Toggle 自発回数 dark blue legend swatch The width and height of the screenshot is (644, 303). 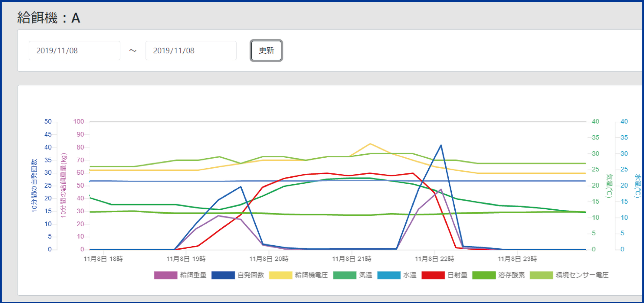tap(223, 275)
